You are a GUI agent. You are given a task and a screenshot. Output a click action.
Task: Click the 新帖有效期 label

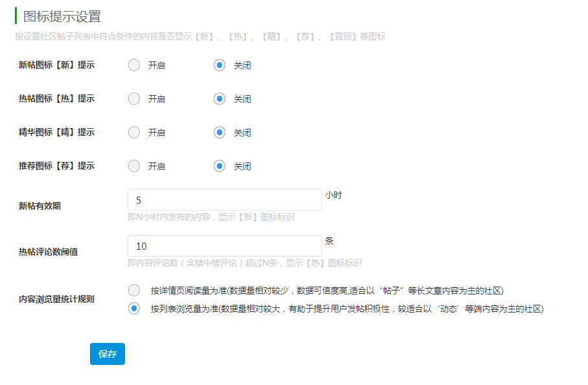tap(40, 206)
